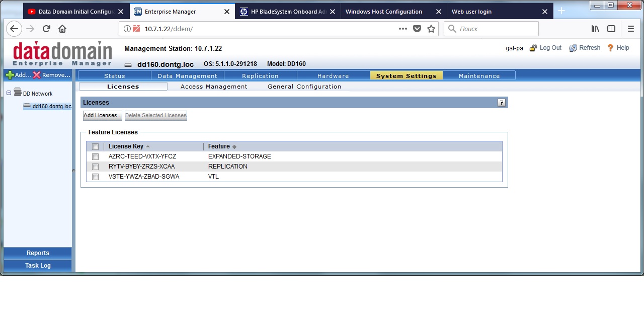Screen dimensions: 644x326
Task: Click the EXPANDED-STORAGE feature cell
Action: point(239,156)
